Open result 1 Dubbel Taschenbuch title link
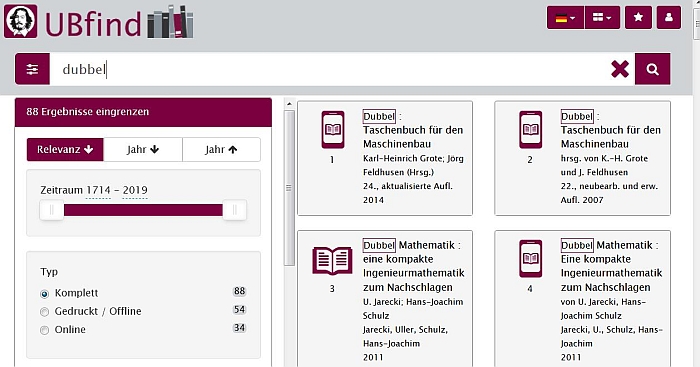Screen dimensions: 700x367 [x=413, y=130]
